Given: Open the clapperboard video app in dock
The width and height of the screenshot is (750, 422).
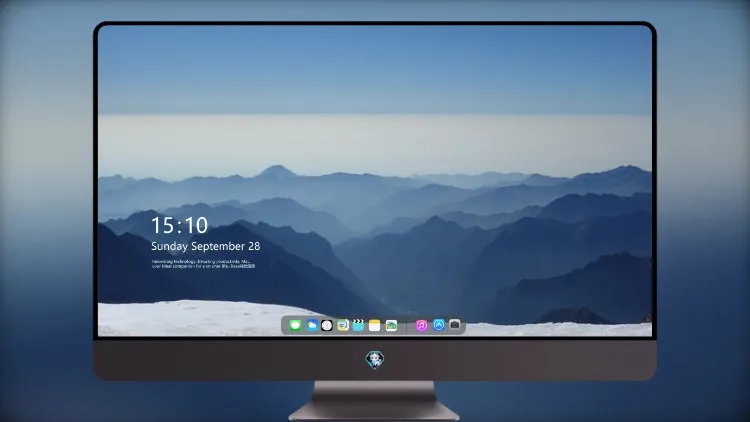Looking at the screenshot, I should (x=358, y=326).
